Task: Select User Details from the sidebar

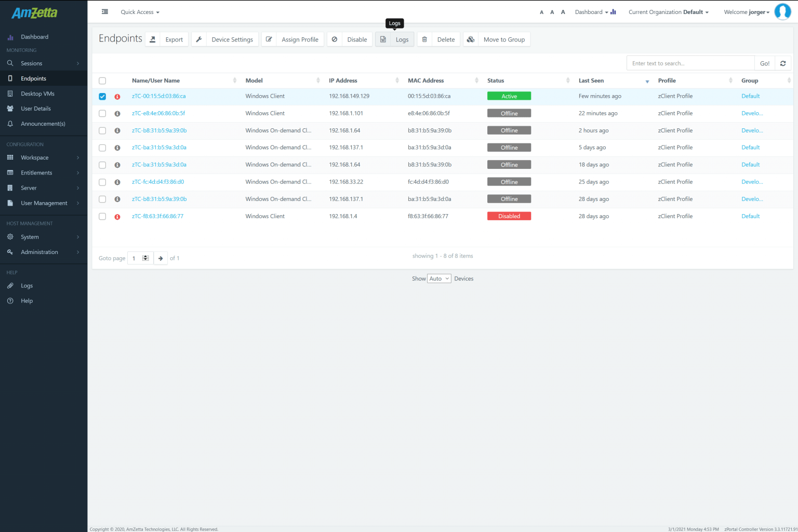Action: 35,108
